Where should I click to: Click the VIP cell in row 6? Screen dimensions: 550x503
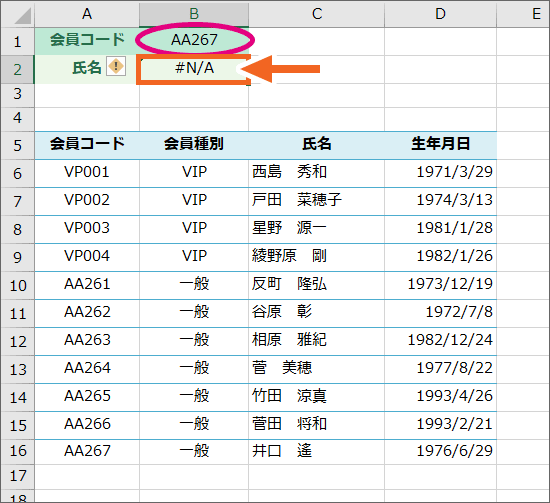[194, 172]
